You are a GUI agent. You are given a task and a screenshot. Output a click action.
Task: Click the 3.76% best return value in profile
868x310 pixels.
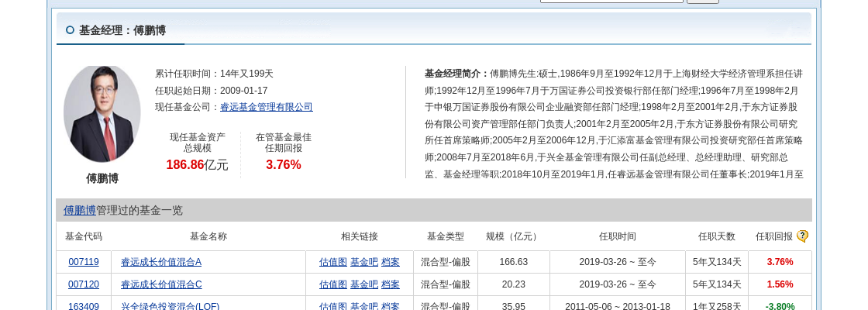pos(284,164)
